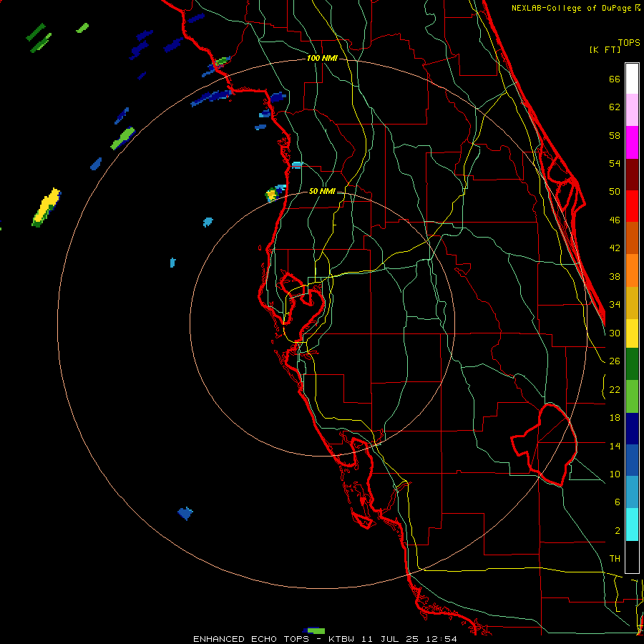The image size is (644, 644).
Task: Pick the magenta legend color block
Action: click(x=632, y=142)
